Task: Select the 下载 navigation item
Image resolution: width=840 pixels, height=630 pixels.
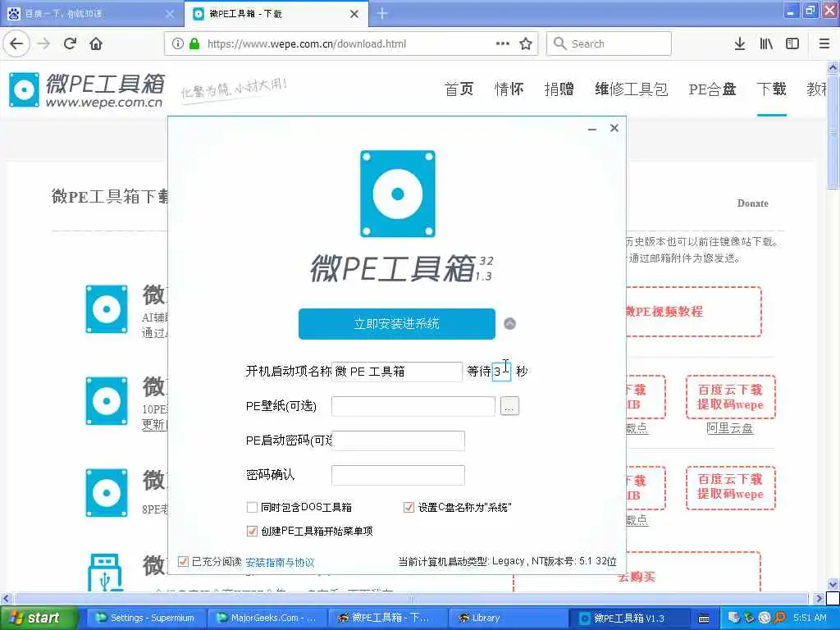Action: pos(771,89)
